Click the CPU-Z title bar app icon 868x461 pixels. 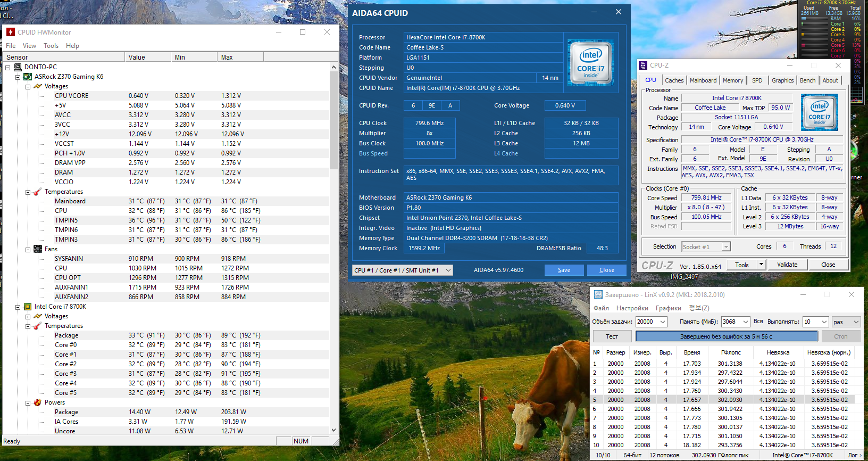[x=642, y=65]
